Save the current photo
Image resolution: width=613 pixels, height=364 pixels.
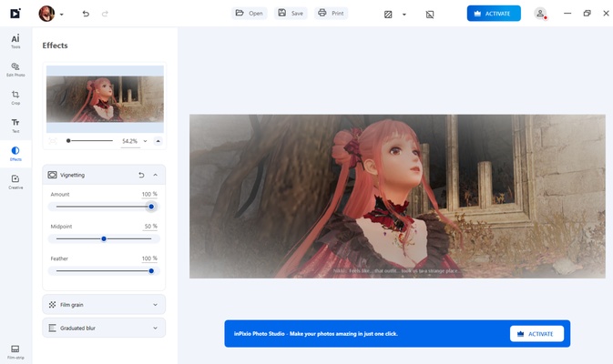point(291,14)
